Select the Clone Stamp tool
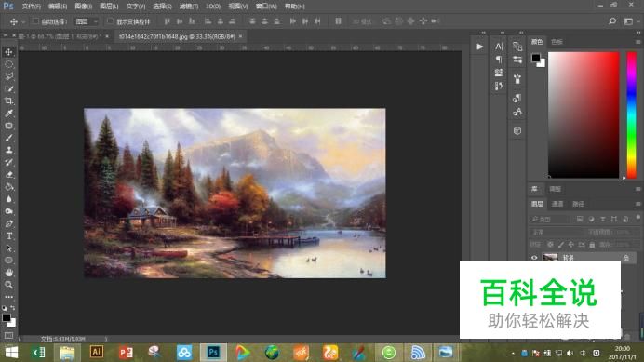 8,151
